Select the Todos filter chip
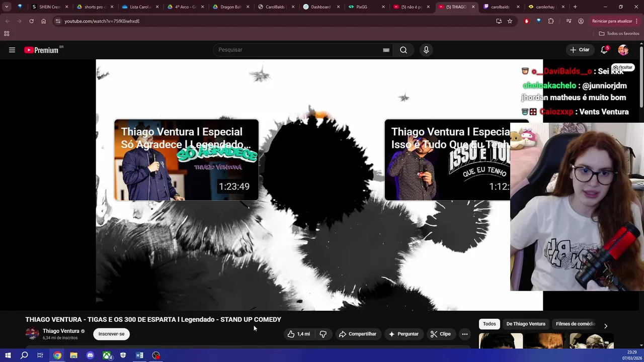Viewport: 644px width, 362px height. [x=490, y=324]
